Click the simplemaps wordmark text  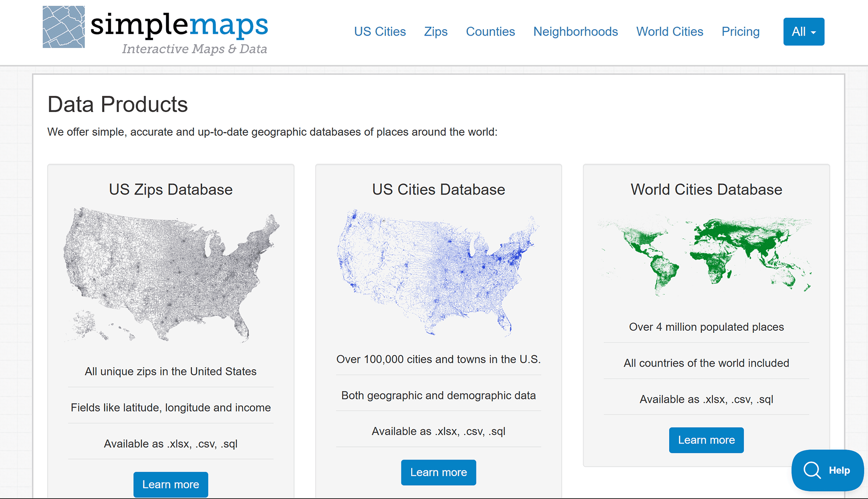point(179,25)
